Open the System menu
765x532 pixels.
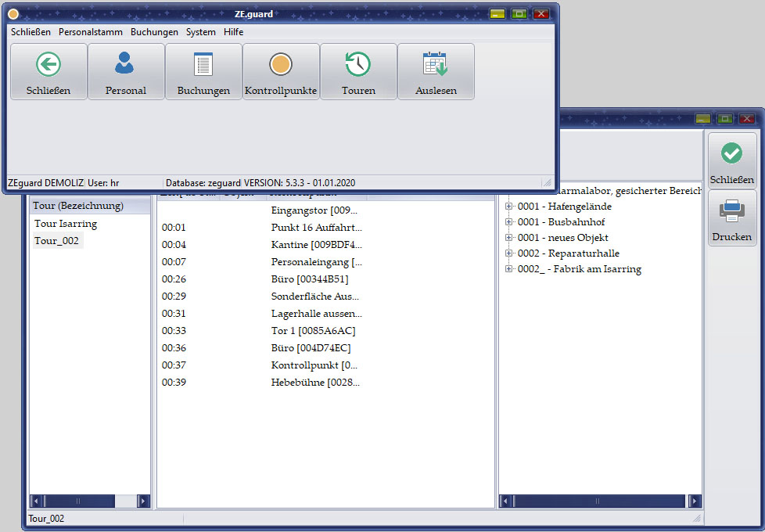point(201,32)
